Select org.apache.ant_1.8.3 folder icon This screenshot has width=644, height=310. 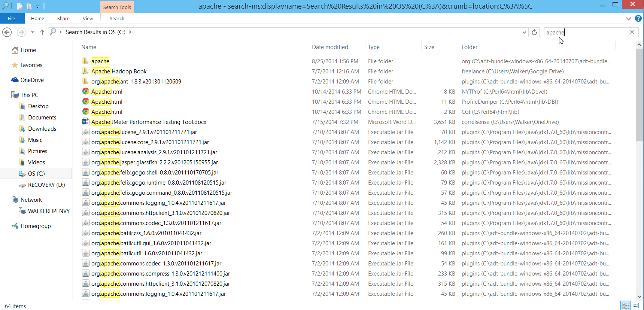coord(86,81)
